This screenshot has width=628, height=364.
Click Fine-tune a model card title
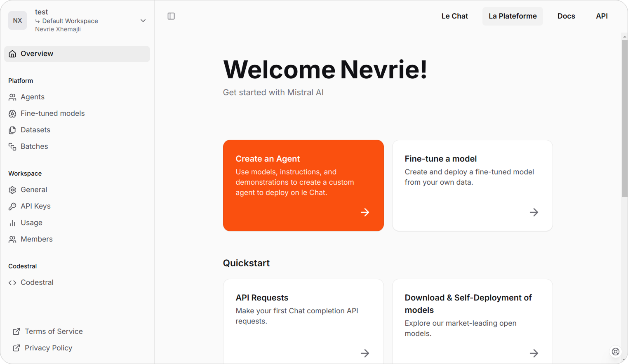[x=440, y=159]
